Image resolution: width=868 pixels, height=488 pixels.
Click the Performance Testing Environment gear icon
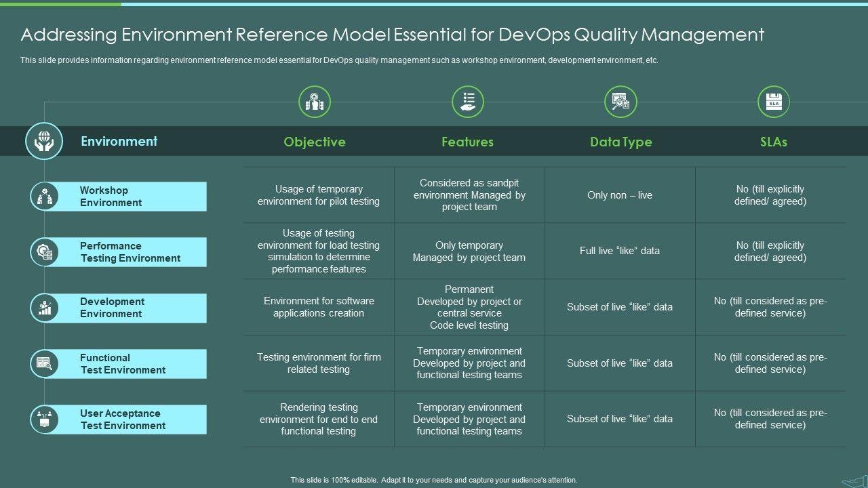(x=45, y=252)
